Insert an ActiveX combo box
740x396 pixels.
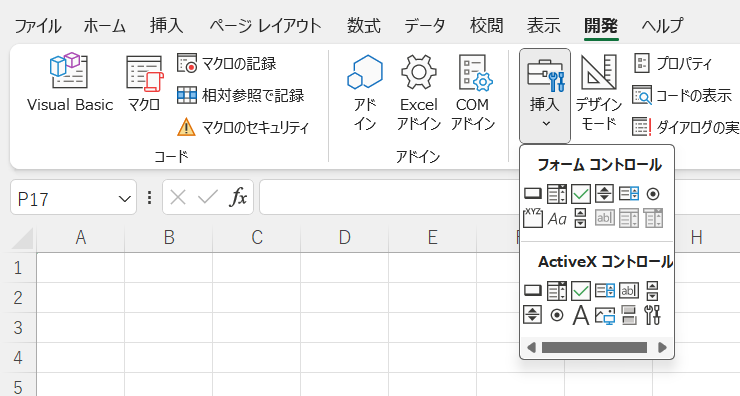coord(557,291)
